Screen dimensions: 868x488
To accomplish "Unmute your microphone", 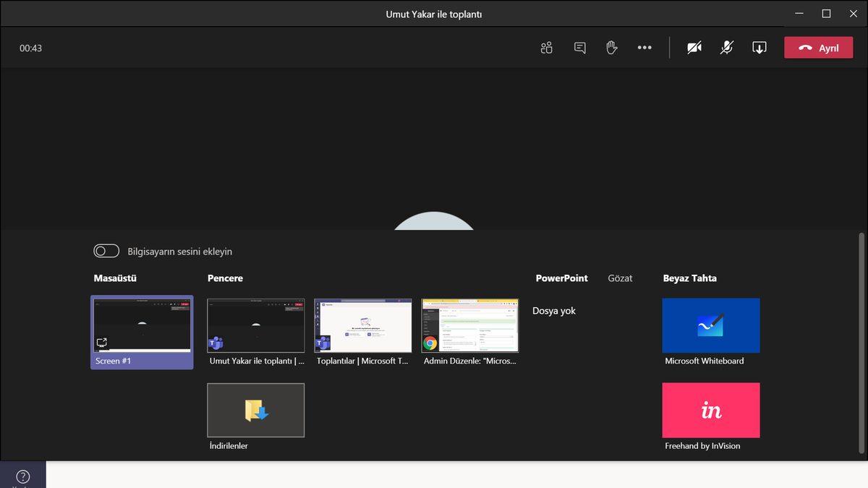I will pyautogui.click(x=726, y=47).
